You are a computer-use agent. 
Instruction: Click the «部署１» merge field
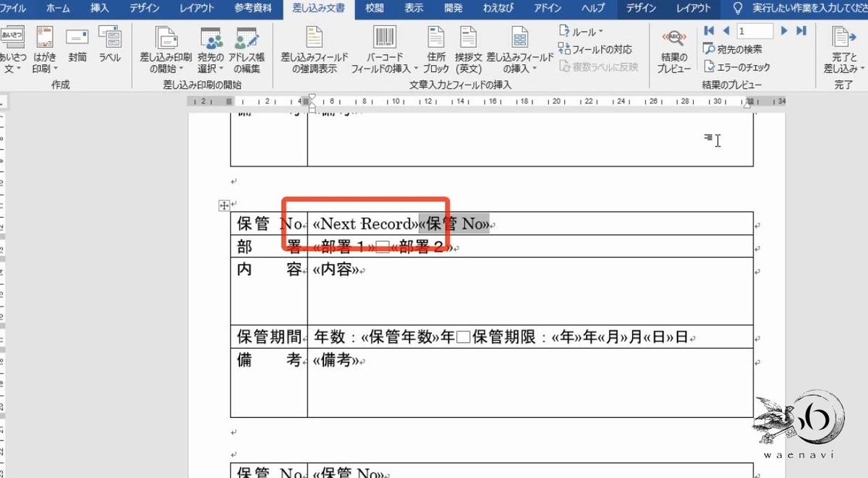[344, 247]
